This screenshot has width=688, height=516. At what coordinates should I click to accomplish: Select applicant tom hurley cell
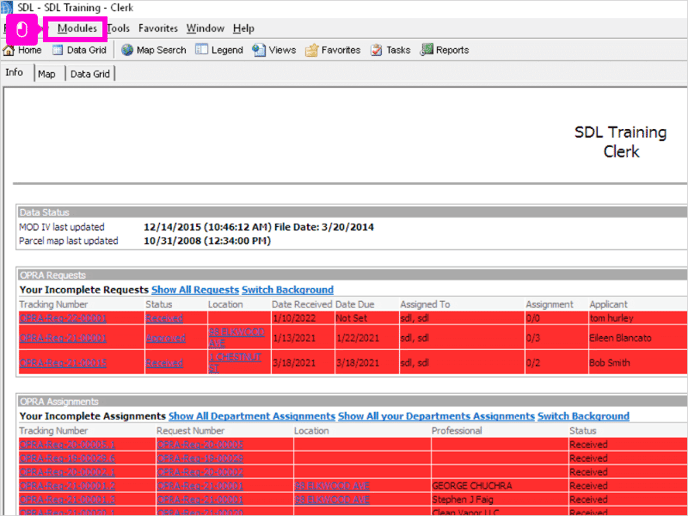[611, 318]
